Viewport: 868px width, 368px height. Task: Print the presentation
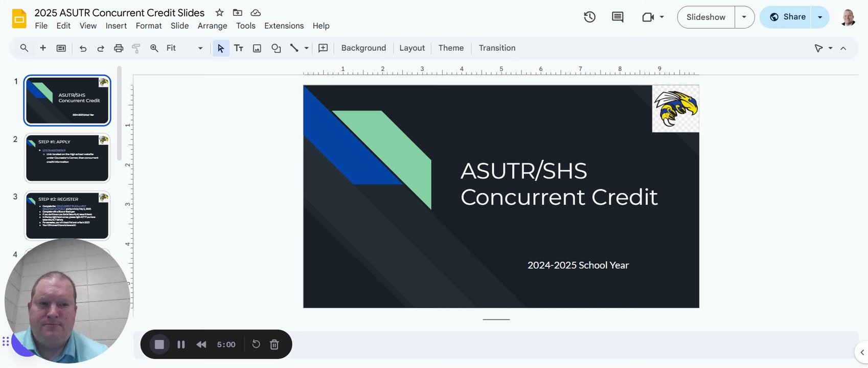click(119, 48)
